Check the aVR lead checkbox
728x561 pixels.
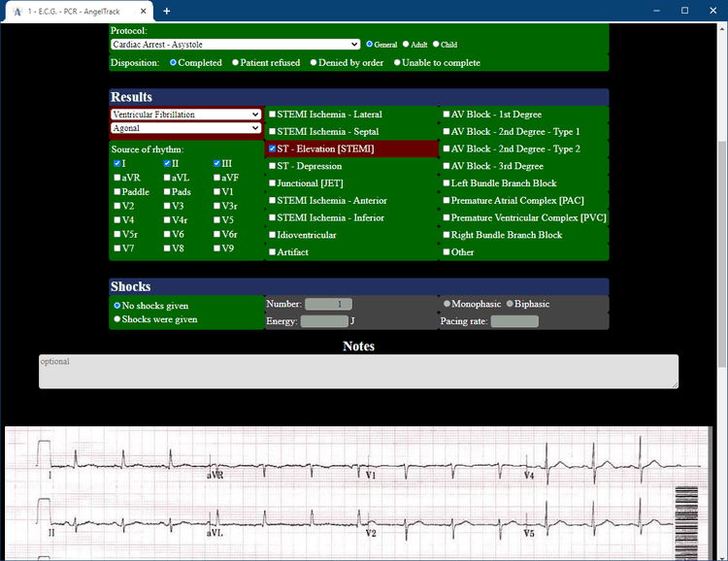point(117,178)
